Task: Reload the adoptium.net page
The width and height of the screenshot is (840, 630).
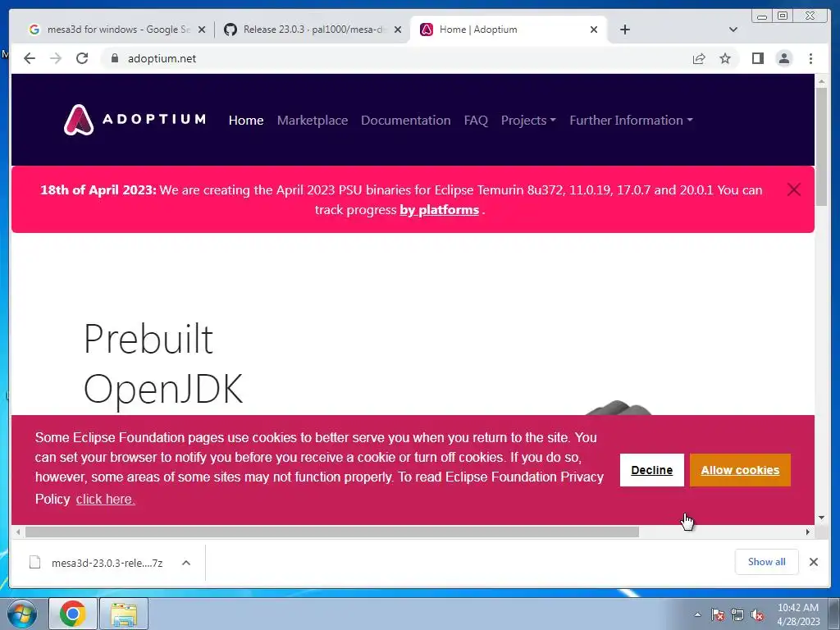Action: [82, 58]
